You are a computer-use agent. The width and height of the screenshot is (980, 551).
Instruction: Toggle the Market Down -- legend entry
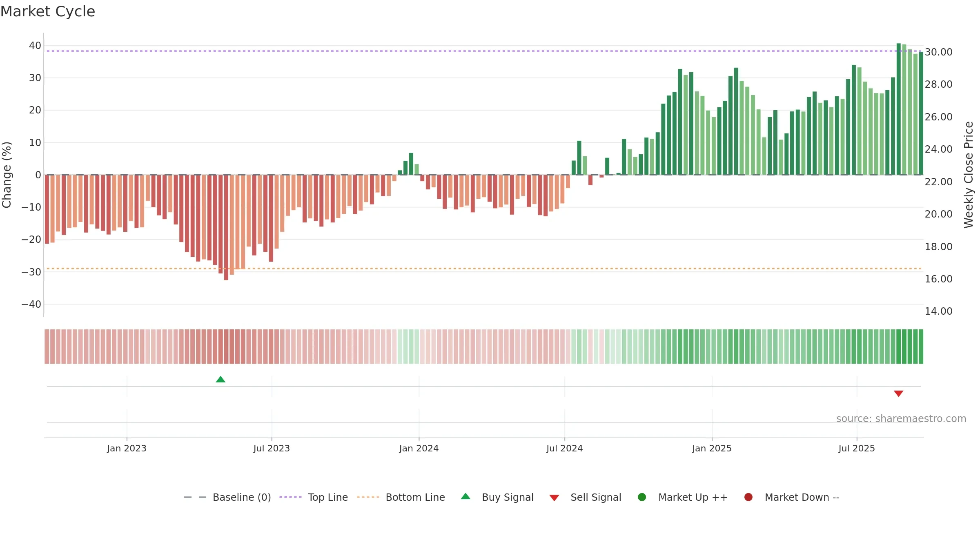point(792,497)
